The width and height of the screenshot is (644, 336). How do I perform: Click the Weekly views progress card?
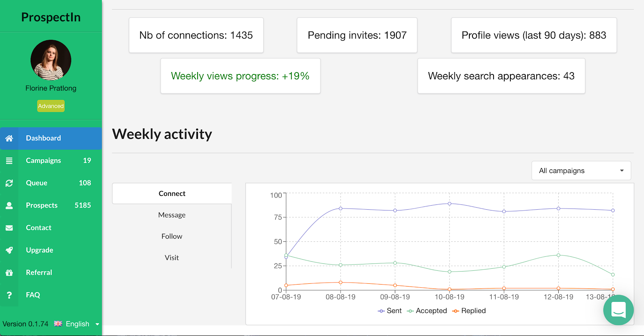click(240, 76)
